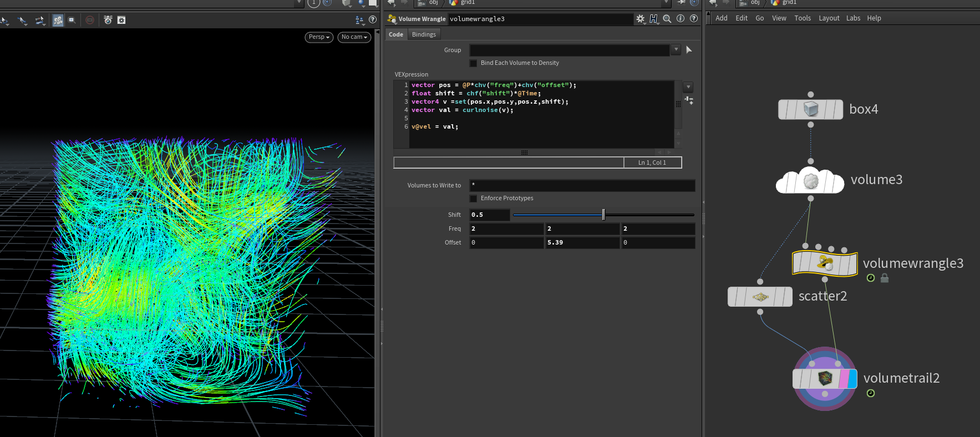Toggle the display flag on volumetrail2
The width and height of the screenshot is (980, 437).
click(852, 379)
